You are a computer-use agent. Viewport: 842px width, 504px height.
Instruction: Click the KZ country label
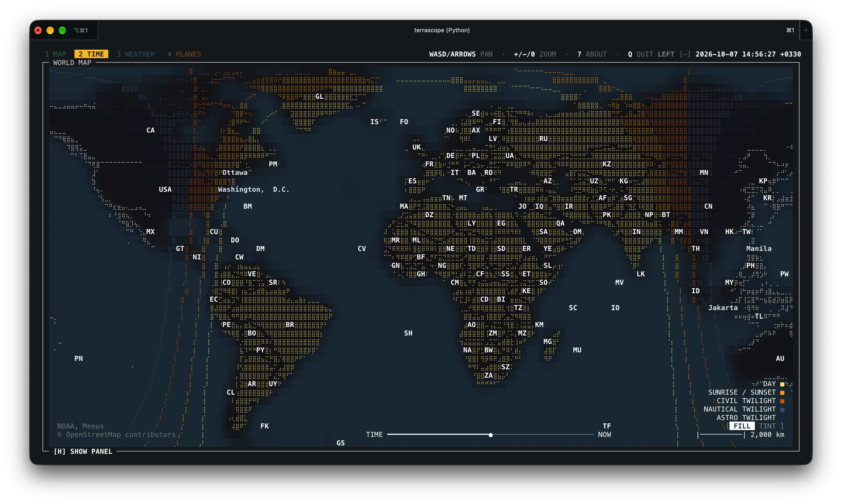coord(607,164)
